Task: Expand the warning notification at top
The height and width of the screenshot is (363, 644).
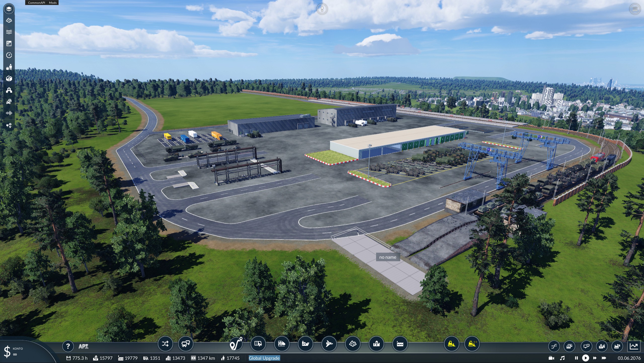Action: tap(322, 9)
